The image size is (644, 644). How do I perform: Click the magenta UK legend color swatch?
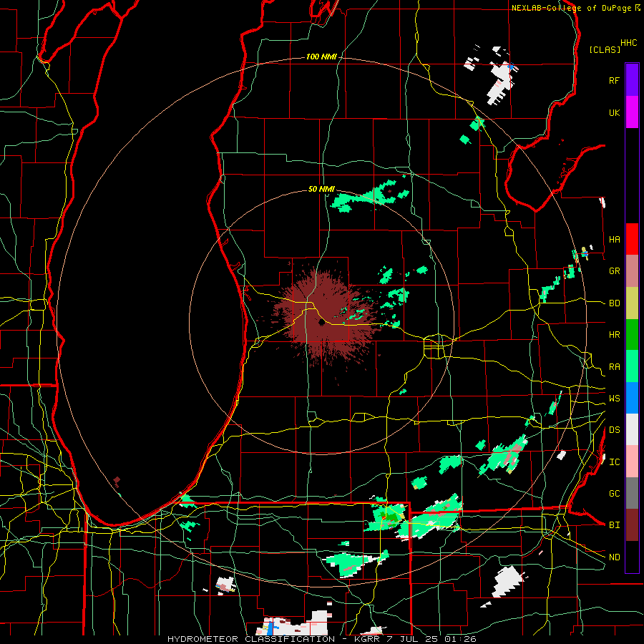click(x=632, y=112)
